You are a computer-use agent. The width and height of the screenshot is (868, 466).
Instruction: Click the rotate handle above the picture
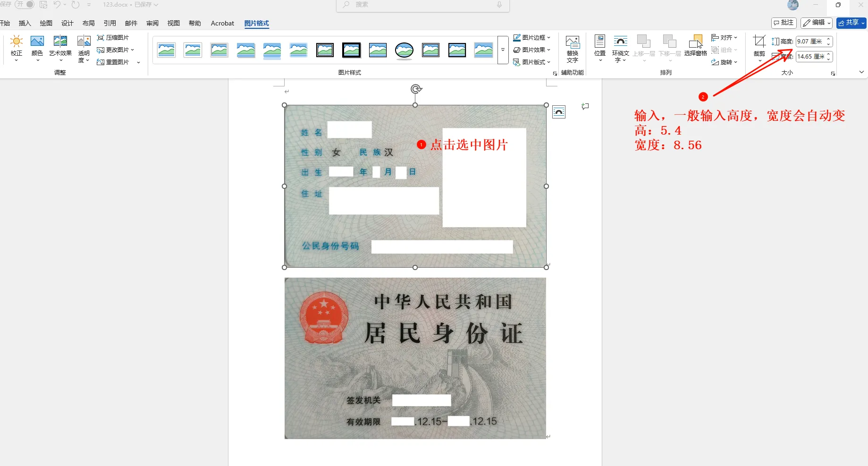(x=415, y=89)
